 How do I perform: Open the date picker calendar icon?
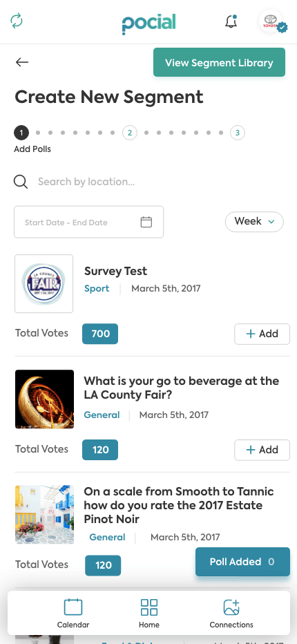point(146,222)
